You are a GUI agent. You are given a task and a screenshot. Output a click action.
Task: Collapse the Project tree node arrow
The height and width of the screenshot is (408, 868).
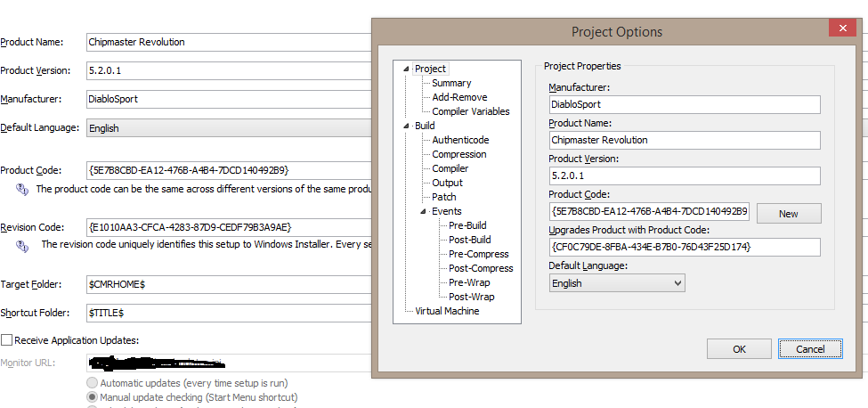pos(407,69)
